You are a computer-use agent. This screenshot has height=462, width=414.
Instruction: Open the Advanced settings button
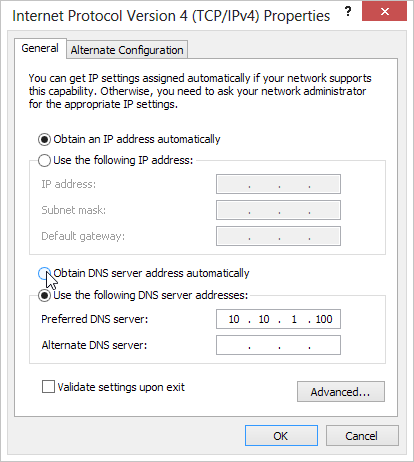click(341, 392)
